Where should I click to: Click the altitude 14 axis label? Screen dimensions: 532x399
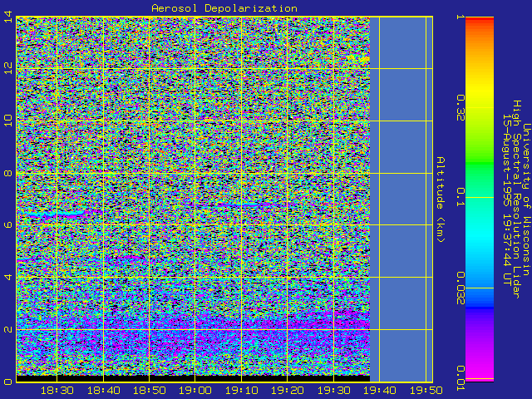coord(8,17)
